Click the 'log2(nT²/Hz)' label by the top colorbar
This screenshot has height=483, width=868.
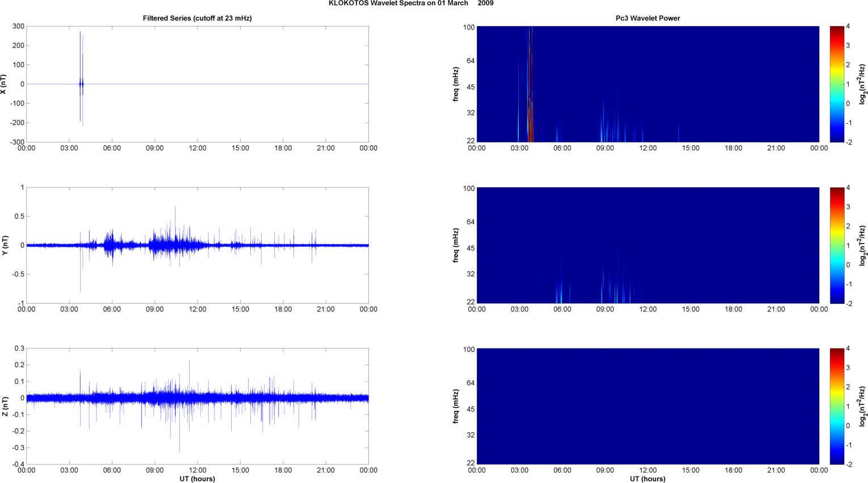pos(862,84)
